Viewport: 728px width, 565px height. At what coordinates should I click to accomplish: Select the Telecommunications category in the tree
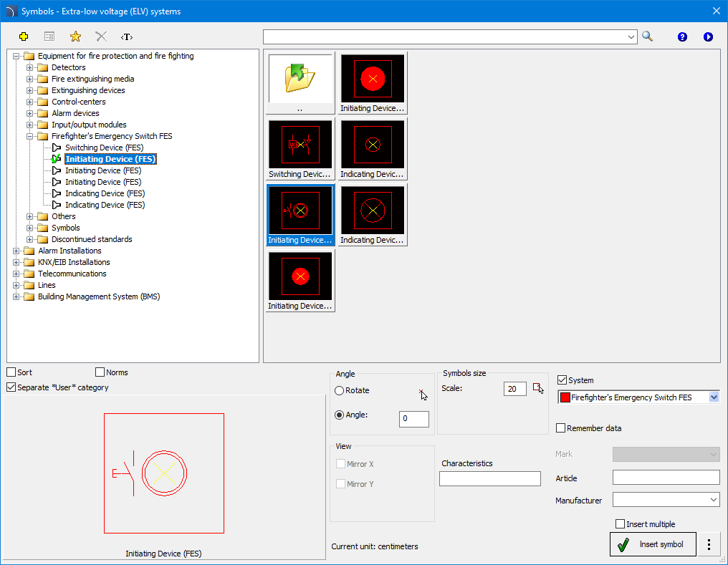click(x=72, y=274)
